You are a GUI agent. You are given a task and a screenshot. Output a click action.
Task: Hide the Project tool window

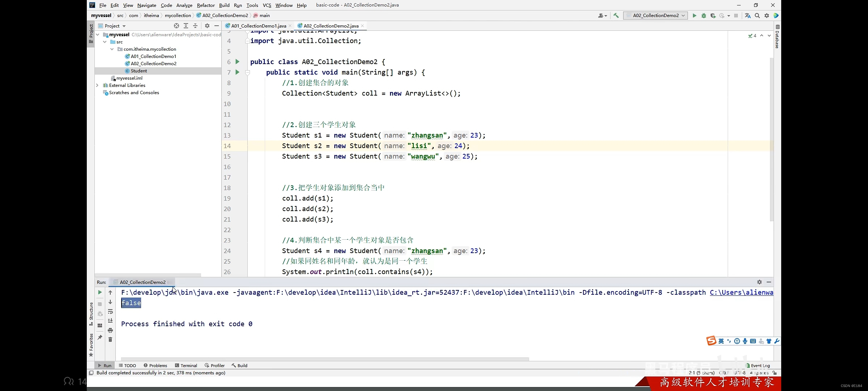216,26
